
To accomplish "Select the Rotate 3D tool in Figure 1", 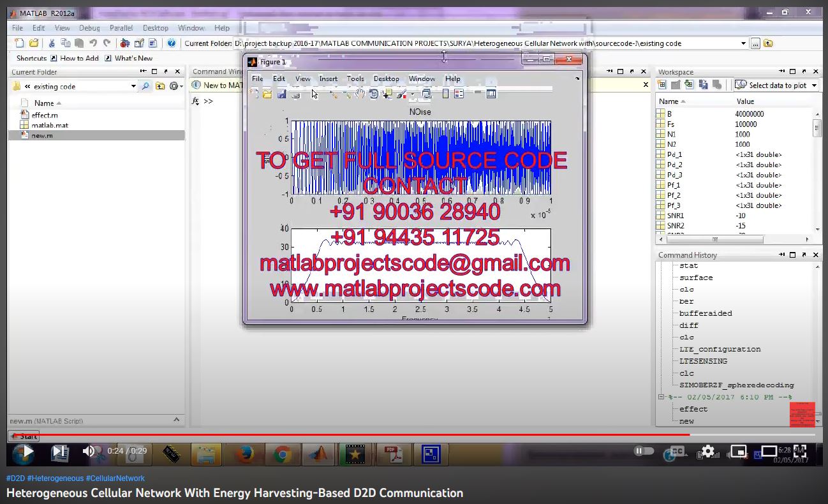I will point(374,94).
